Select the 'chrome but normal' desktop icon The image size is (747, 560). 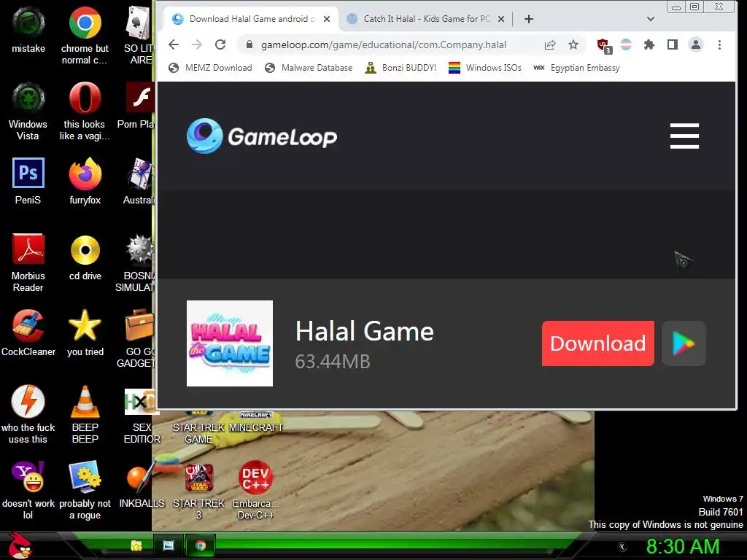pos(85,36)
